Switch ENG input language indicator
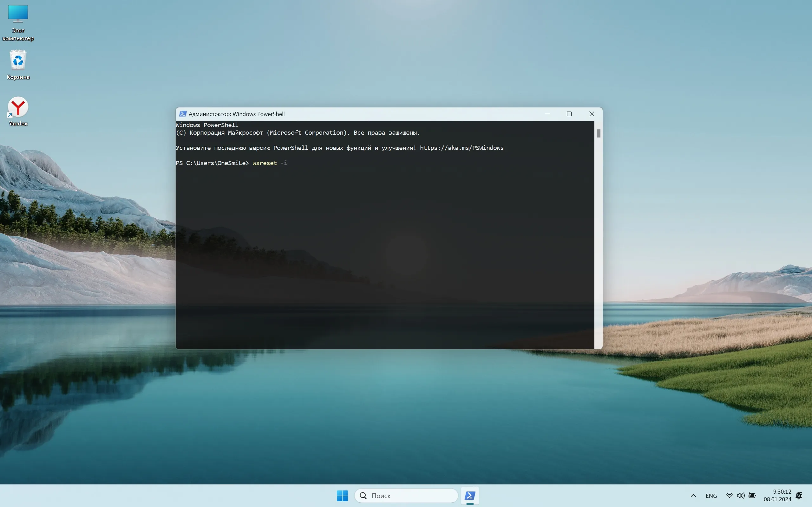Image resolution: width=812 pixels, height=507 pixels. (x=711, y=496)
